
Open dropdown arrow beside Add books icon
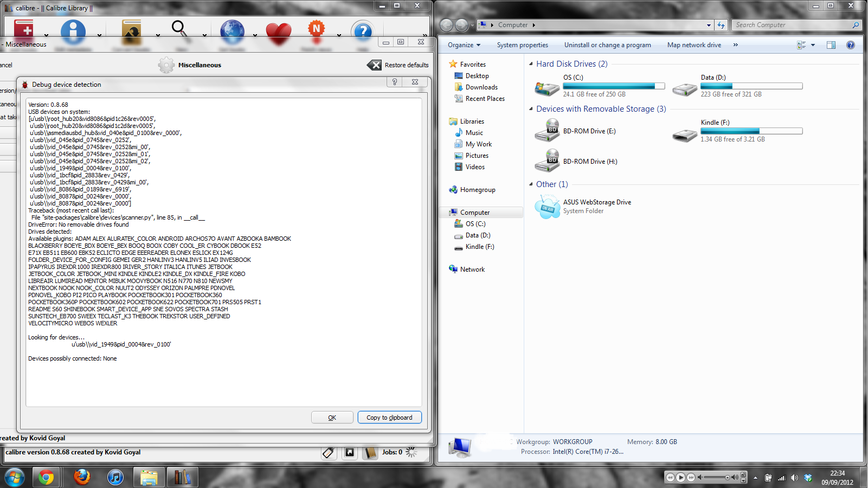[x=46, y=35]
